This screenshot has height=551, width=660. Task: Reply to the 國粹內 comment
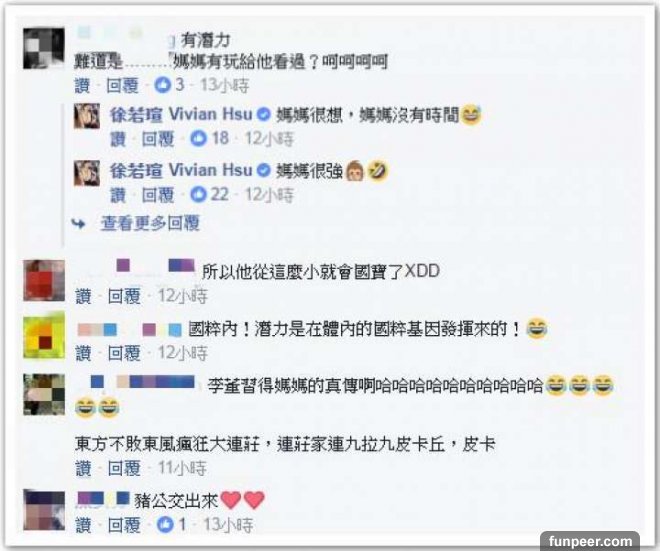coord(124,353)
